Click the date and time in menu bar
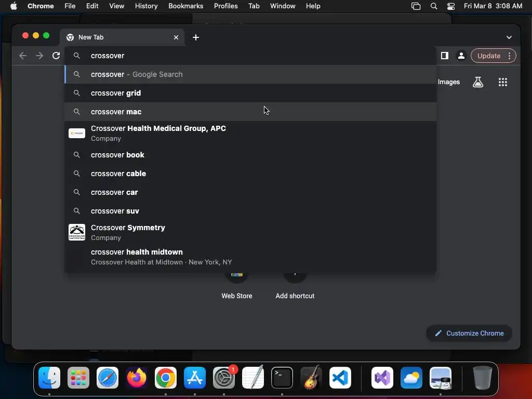The width and height of the screenshot is (532, 399). (x=493, y=6)
